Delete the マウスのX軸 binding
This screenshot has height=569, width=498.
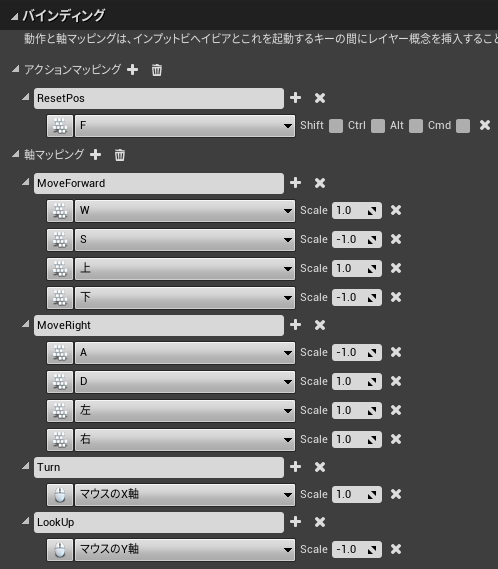pos(396,494)
